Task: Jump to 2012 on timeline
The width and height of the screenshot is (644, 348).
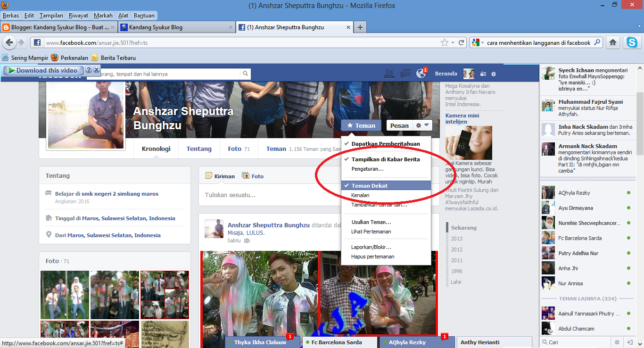Action: coord(457,249)
